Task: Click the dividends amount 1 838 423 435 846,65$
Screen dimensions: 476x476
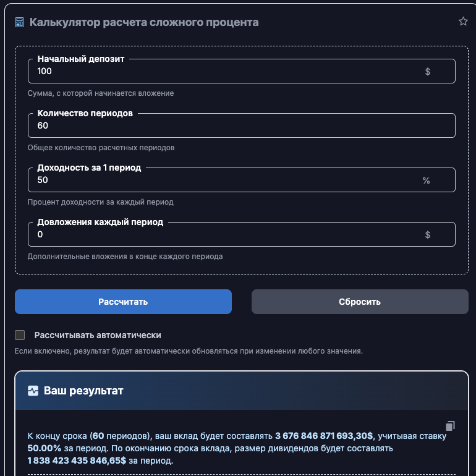Action: (x=77, y=461)
